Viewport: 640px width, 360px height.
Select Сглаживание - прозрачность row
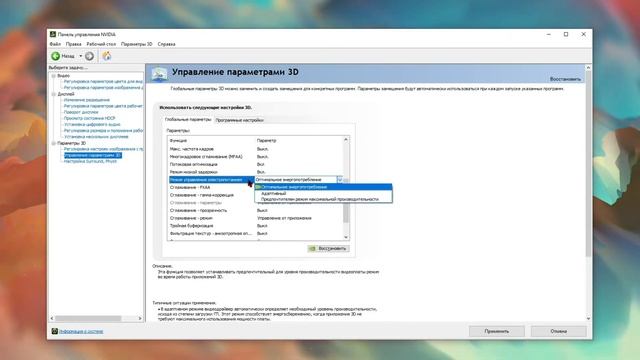tap(255, 211)
